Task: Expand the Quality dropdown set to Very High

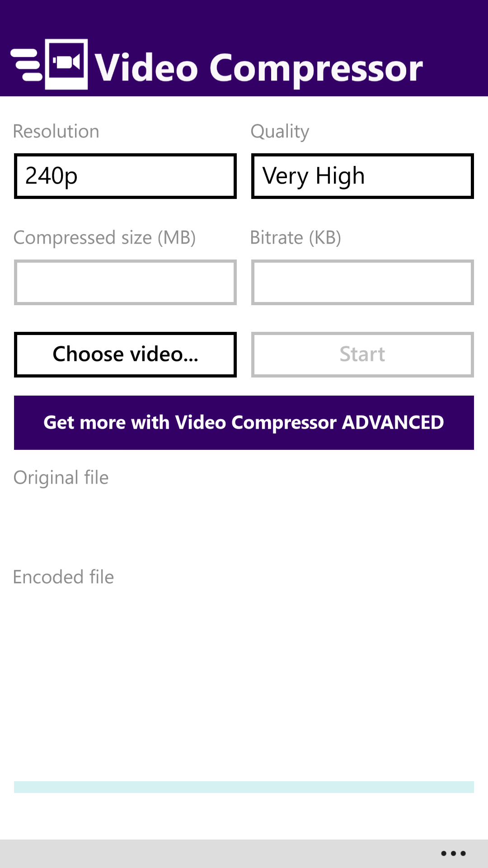Action: tap(362, 176)
